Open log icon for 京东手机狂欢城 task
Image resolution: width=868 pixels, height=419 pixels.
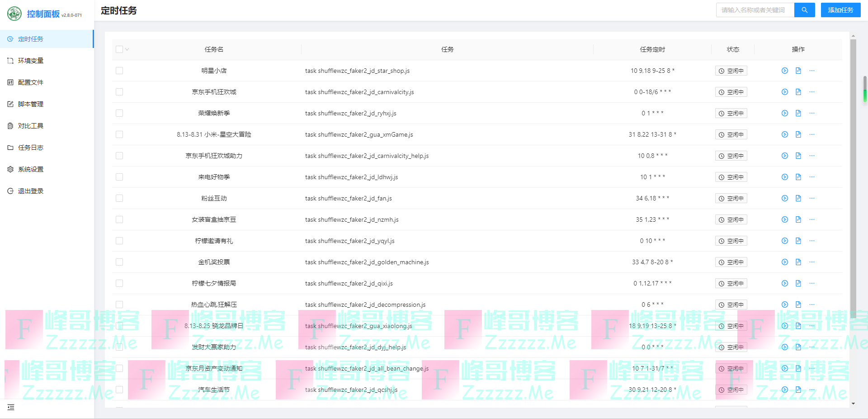(798, 92)
